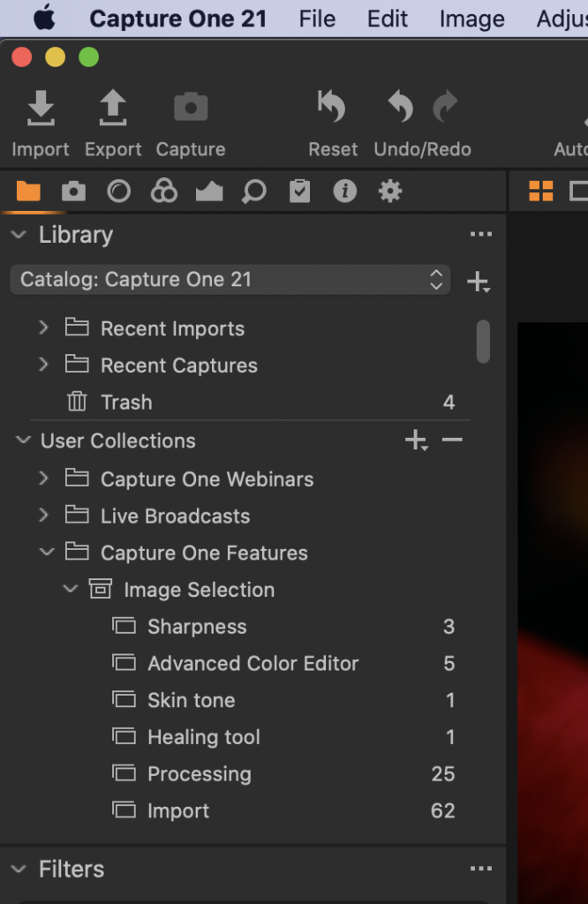Collapse the Image Selection project
The height and width of the screenshot is (904, 588).
pos(71,589)
